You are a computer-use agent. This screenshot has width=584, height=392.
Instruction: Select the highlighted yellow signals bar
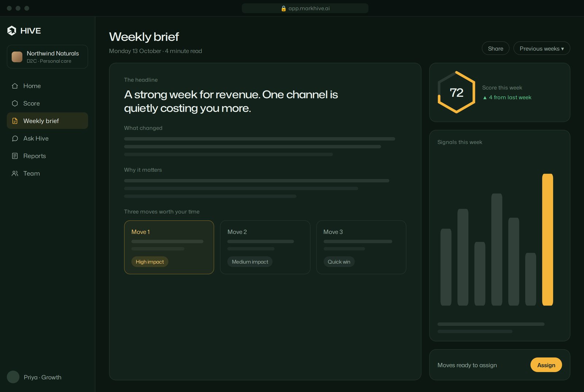547,240
